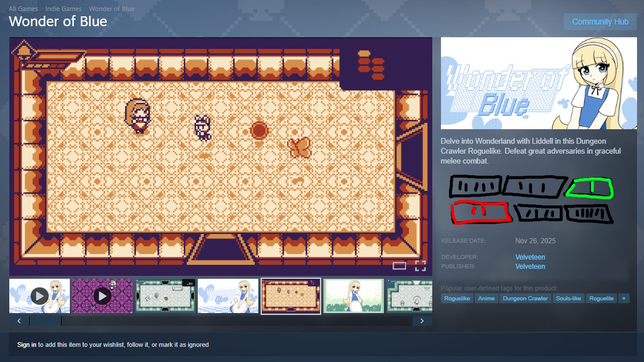Image resolution: width=644 pixels, height=362 pixels.
Task: Click the game description text
Action: click(x=531, y=151)
